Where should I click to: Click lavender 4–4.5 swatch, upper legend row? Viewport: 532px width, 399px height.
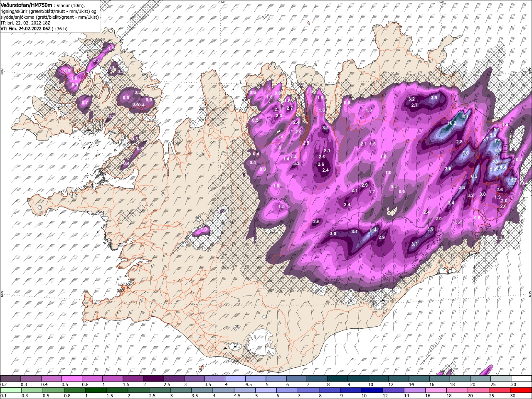tap(236, 379)
